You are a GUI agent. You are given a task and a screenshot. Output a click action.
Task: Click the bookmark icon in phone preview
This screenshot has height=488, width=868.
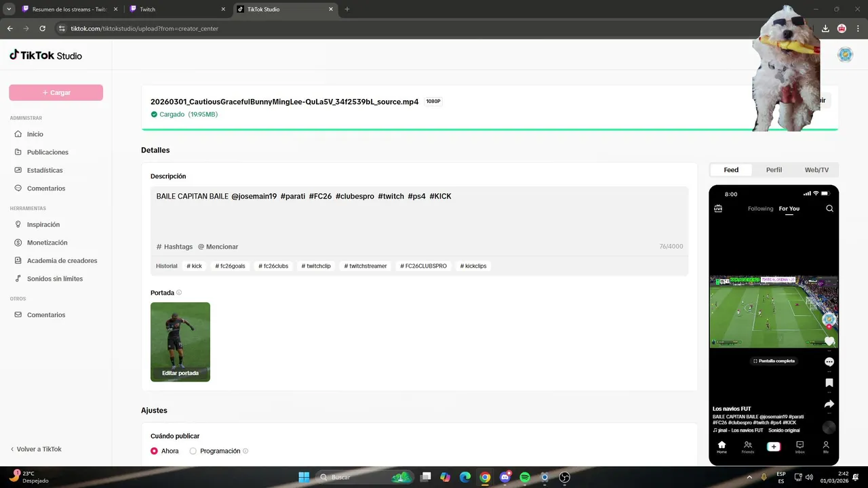coord(829,383)
